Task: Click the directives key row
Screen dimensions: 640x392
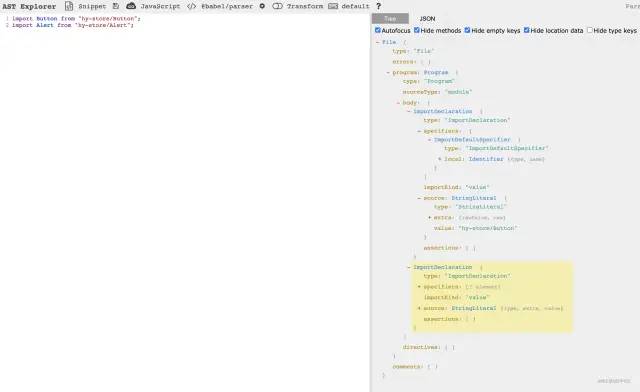Action: point(429,347)
